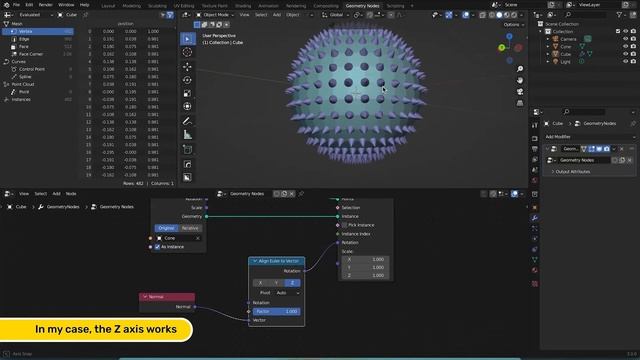Select the Z axis toggle on Align Euler node
The width and height of the screenshot is (640, 360).
pyautogui.click(x=292, y=283)
